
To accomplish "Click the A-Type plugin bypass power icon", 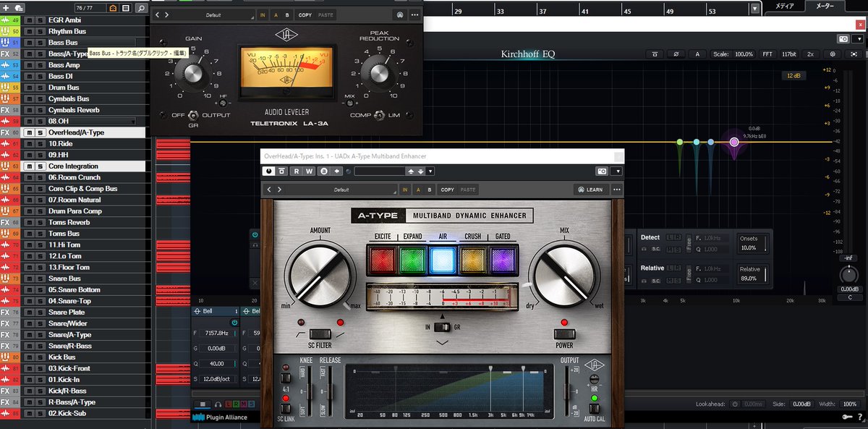I will click(x=269, y=171).
